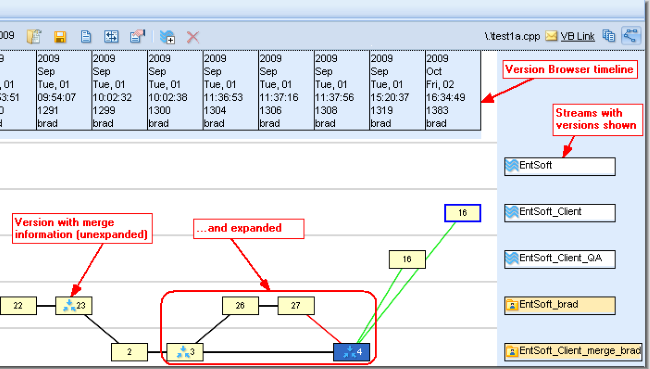Click the diff compare toolbar icon
This screenshot has height=369, width=650.
(x=111, y=36)
